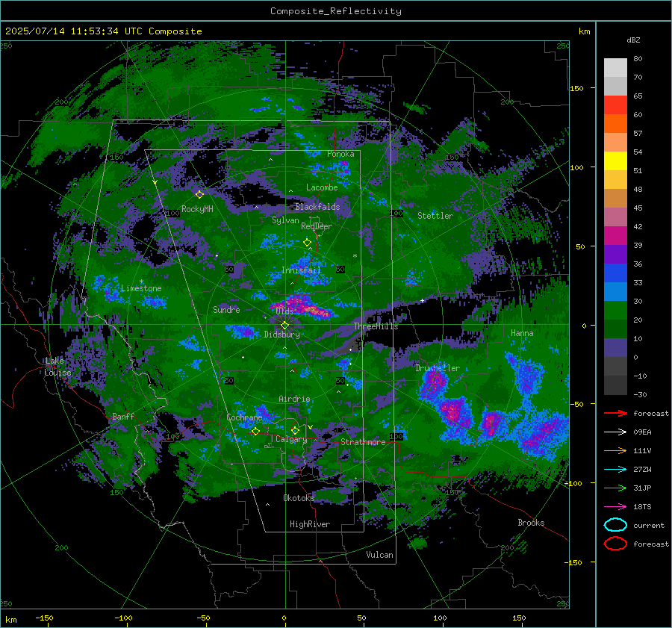Pick the yellow swatch between 54 and 51 dBZ
The image size is (672, 628).
[x=615, y=161]
